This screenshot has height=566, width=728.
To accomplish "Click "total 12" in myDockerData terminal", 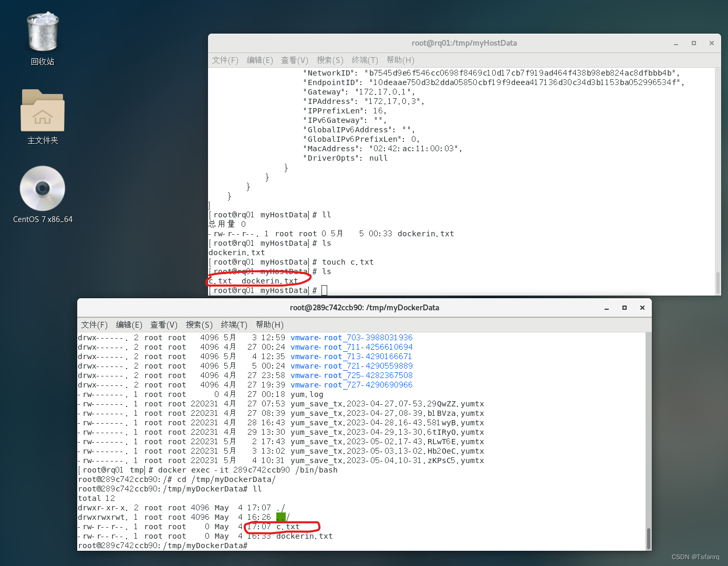I will [96, 498].
